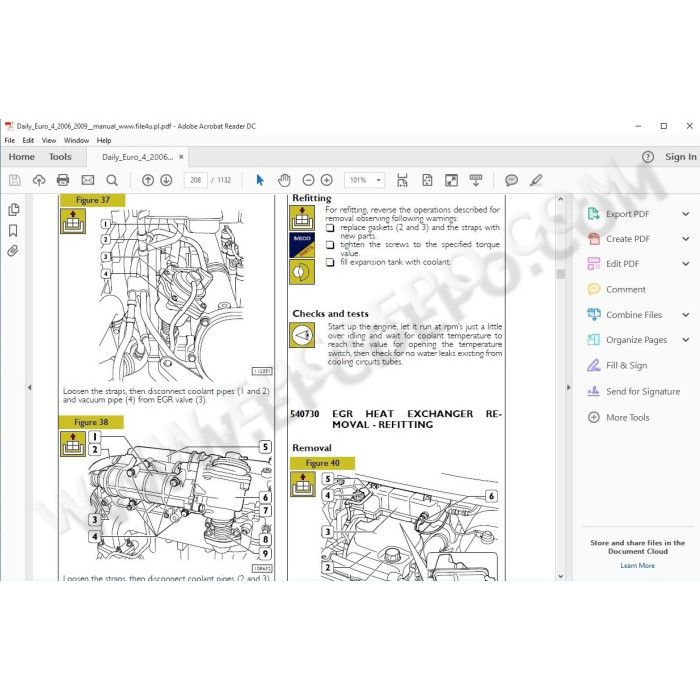Switch to the Tools tab
700x700 pixels.
click(x=60, y=157)
